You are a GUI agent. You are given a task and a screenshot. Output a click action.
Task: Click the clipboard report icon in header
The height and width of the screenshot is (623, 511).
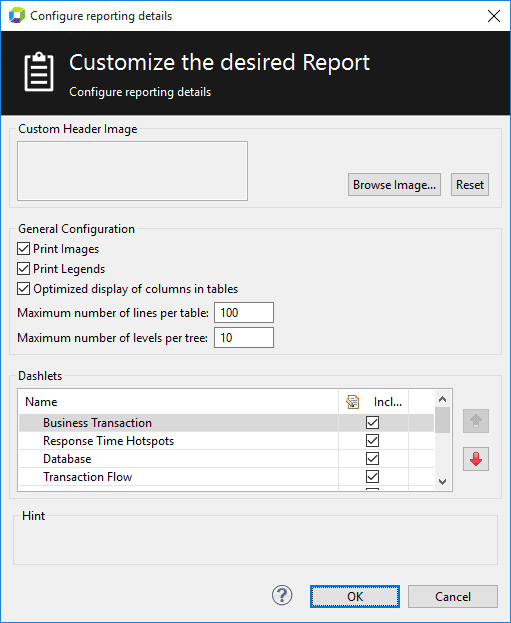coord(39,72)
